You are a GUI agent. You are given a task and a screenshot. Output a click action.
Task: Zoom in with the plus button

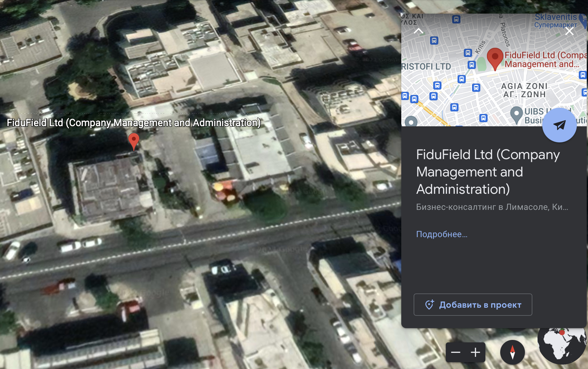[475, 352]
